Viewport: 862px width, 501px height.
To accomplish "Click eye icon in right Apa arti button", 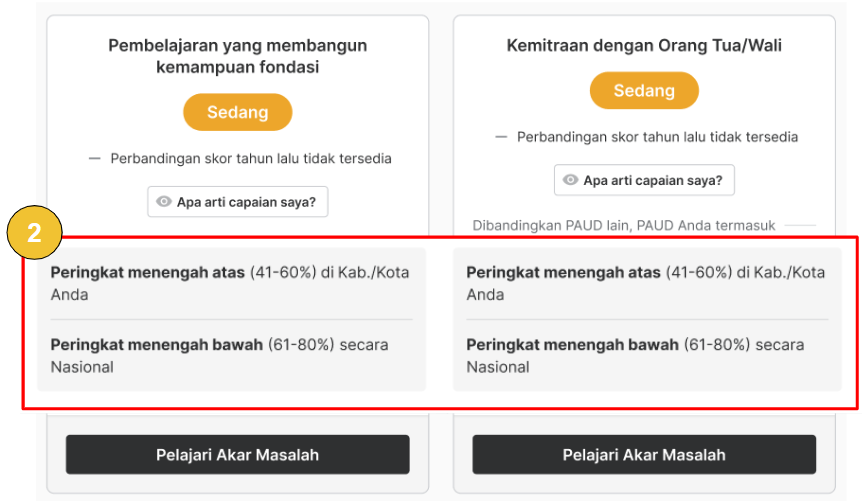I will (570, 180).
